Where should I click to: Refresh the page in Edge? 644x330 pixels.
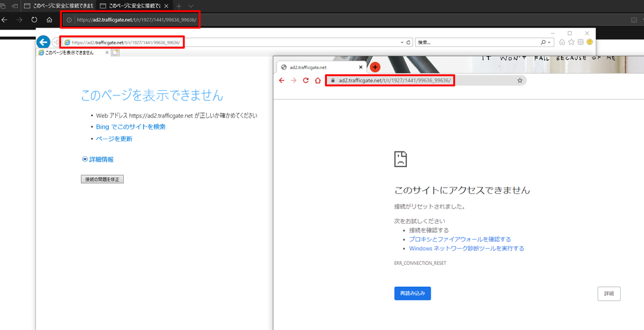[34, 20]
